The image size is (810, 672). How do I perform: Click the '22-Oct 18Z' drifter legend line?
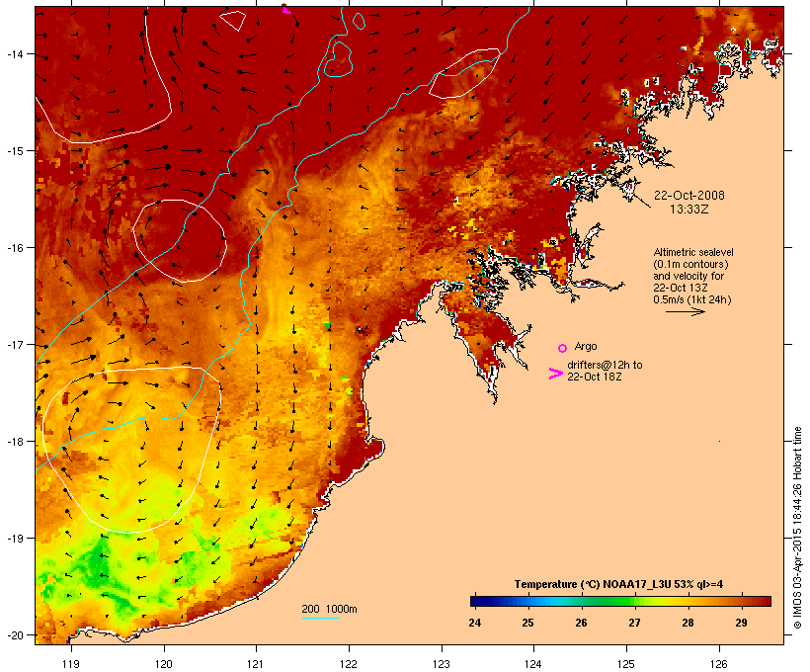(x=594, y=377)
